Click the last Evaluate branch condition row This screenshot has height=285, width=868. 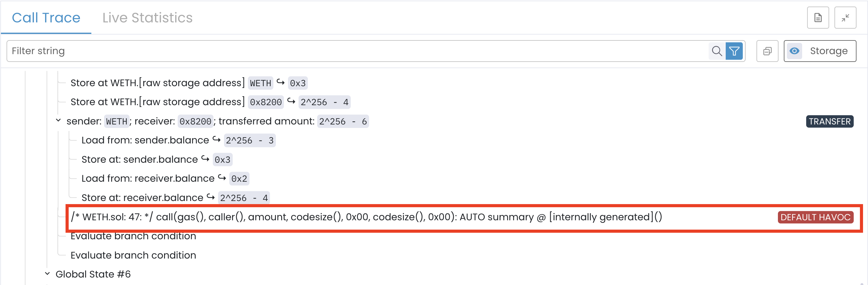[x=133, y=255]
